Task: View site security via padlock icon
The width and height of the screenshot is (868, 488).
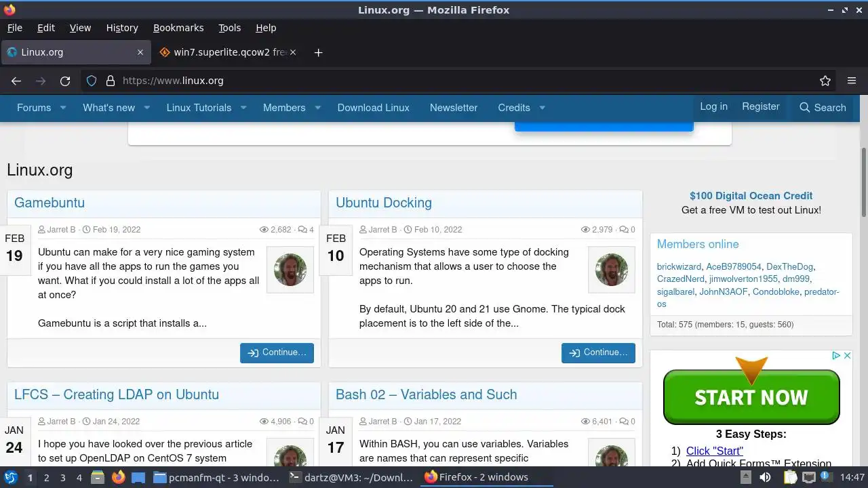Action: (111, 81)
